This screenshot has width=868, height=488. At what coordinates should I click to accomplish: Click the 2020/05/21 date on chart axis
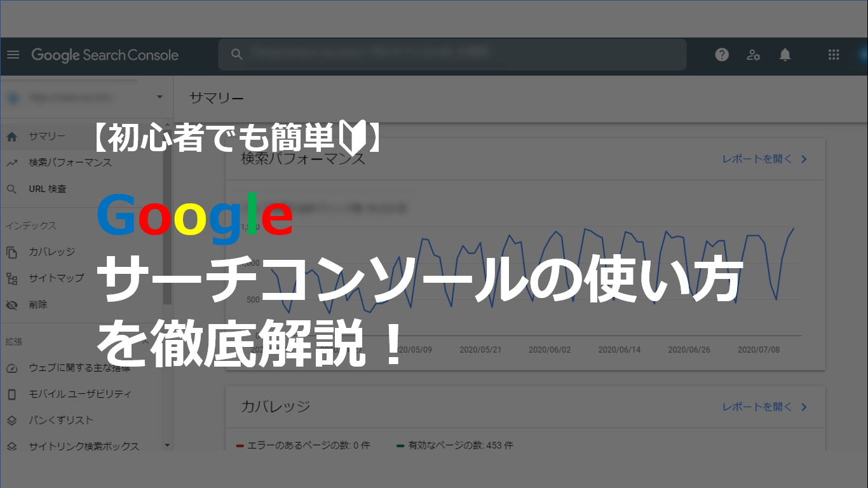pos(480,349)
